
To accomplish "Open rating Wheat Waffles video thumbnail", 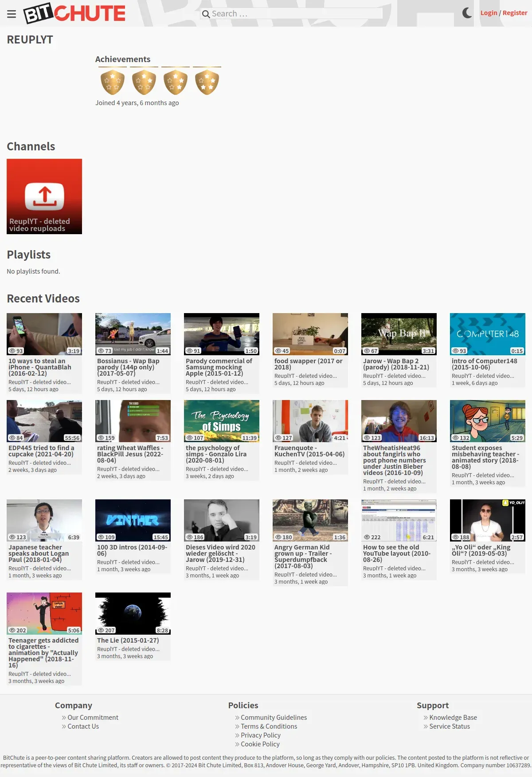I will click(133, 421).
